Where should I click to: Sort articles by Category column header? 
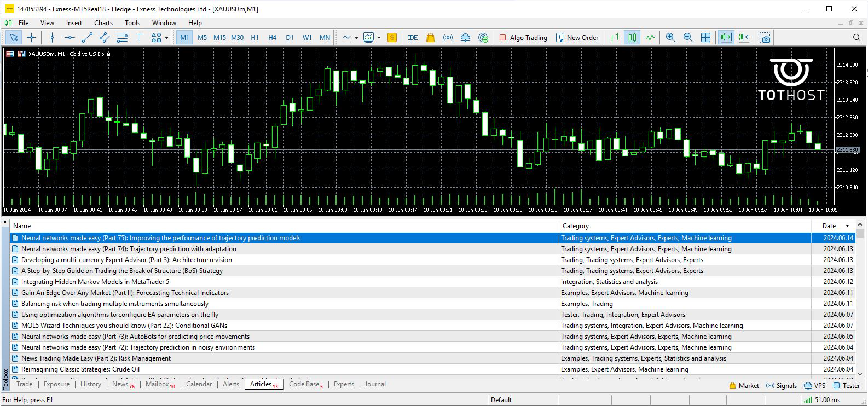click(x=685, y=226)
